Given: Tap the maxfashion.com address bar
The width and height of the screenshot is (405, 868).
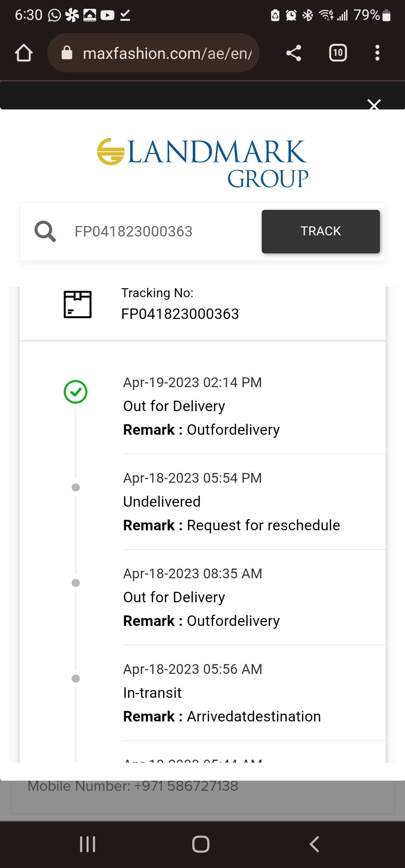Looking at the screenshot, I should click(x=167, y=54).
